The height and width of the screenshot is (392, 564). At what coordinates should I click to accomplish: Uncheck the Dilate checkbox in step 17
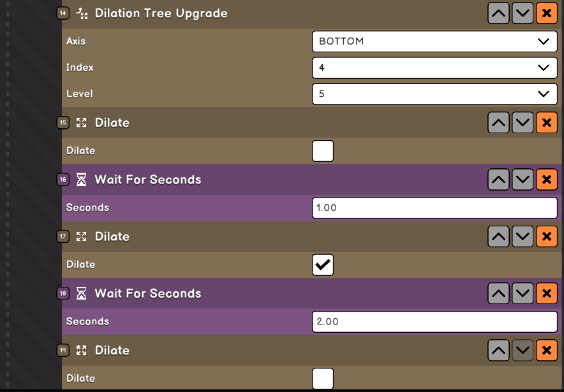323,265
